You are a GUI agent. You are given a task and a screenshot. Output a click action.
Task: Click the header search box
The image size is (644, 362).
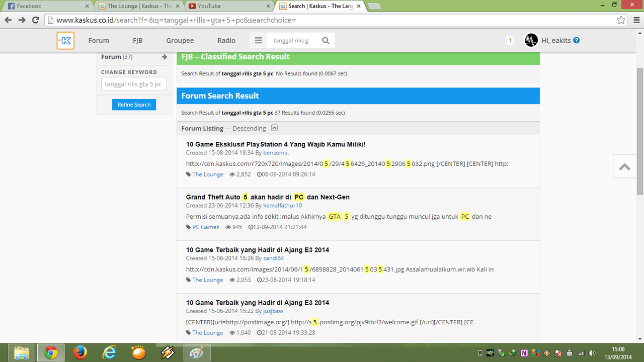(x=292, y=41)
